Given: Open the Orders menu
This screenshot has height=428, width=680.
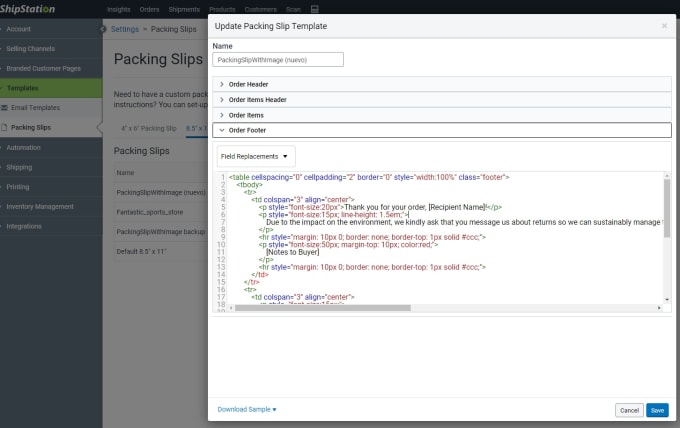Looking at the screenshot, I should [x=149, y=9].
